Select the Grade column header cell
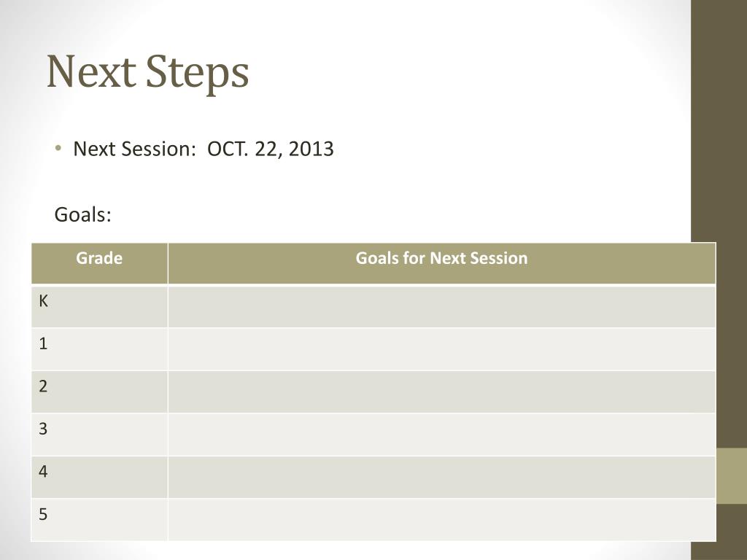747x560 pixels. pyautogui.click(x=99, y=263)
